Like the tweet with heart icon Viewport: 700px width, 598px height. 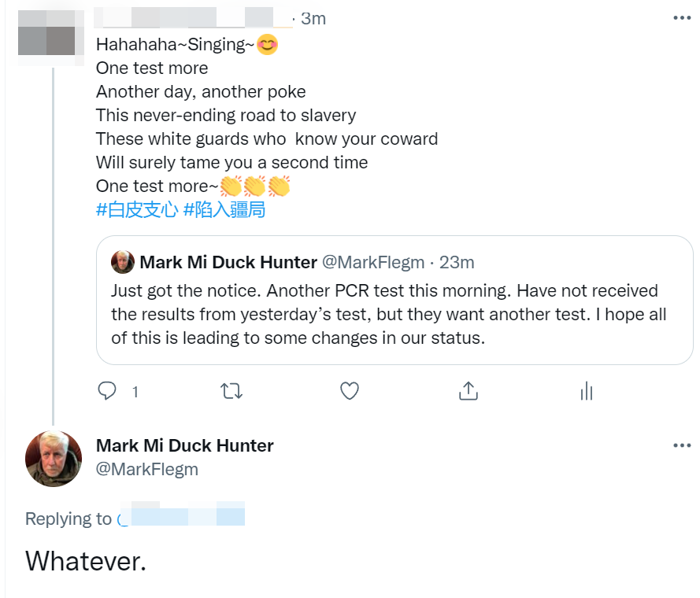(350, 390)
